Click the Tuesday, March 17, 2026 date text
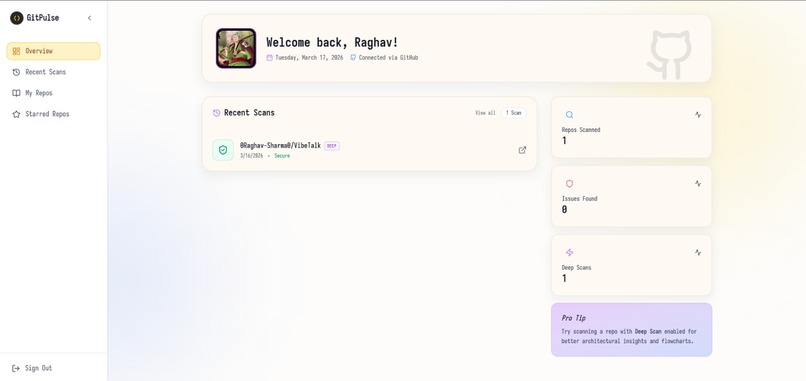This screenshot has height=381, width=806. [x=309, y=58]
